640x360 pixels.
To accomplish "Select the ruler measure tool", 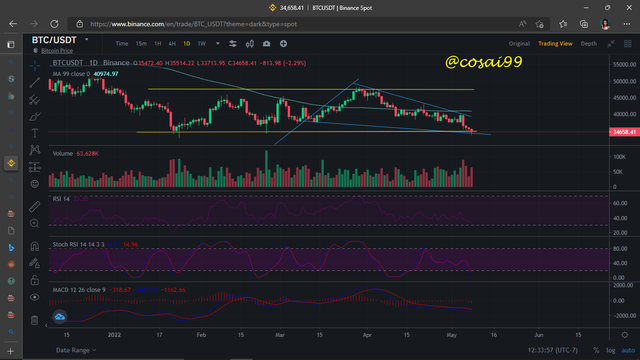I will click(35, 207).
